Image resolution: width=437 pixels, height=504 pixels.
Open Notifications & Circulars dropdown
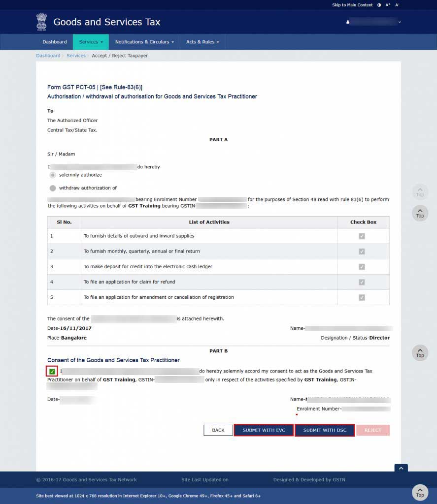(144, 42)
